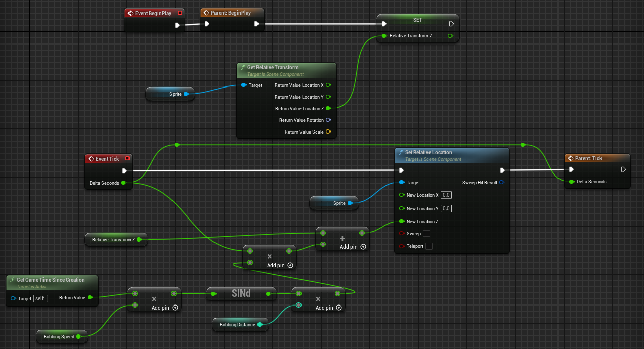Click the Return Value Rotation output pin

pos(328,120)
